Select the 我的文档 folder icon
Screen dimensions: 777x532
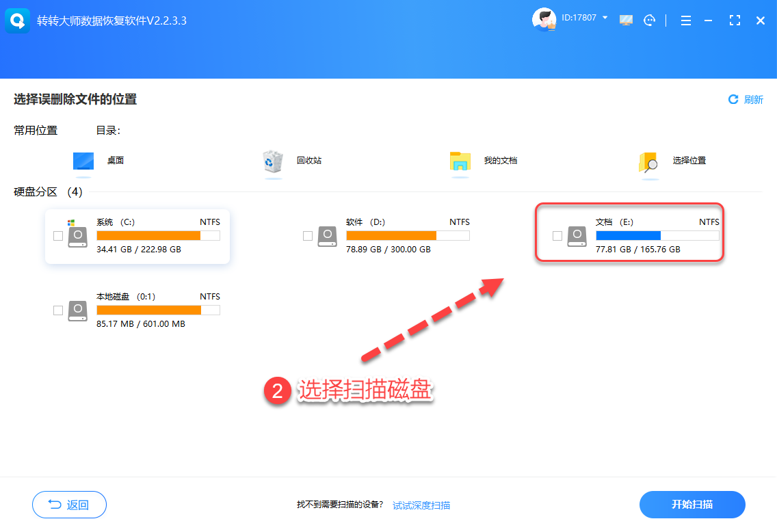(x=460, y=161)
